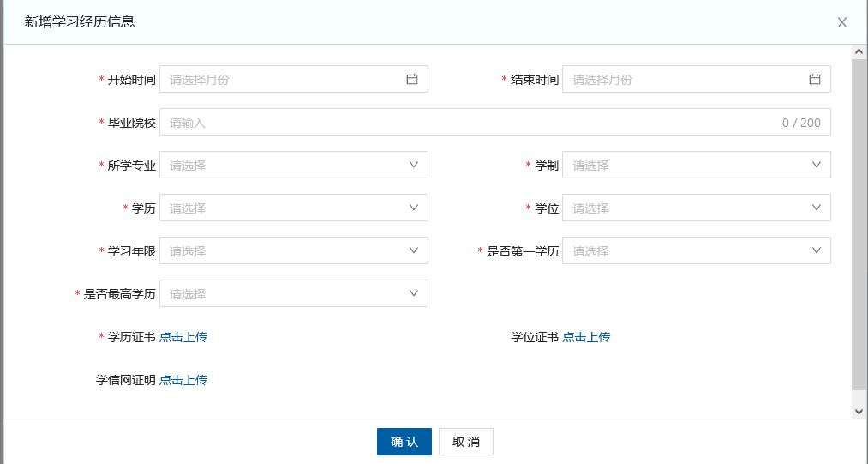The height and width of the screenshot is (464, 868).
Task: Expand the 是否最高学历 dropdown
Action: 293,293
